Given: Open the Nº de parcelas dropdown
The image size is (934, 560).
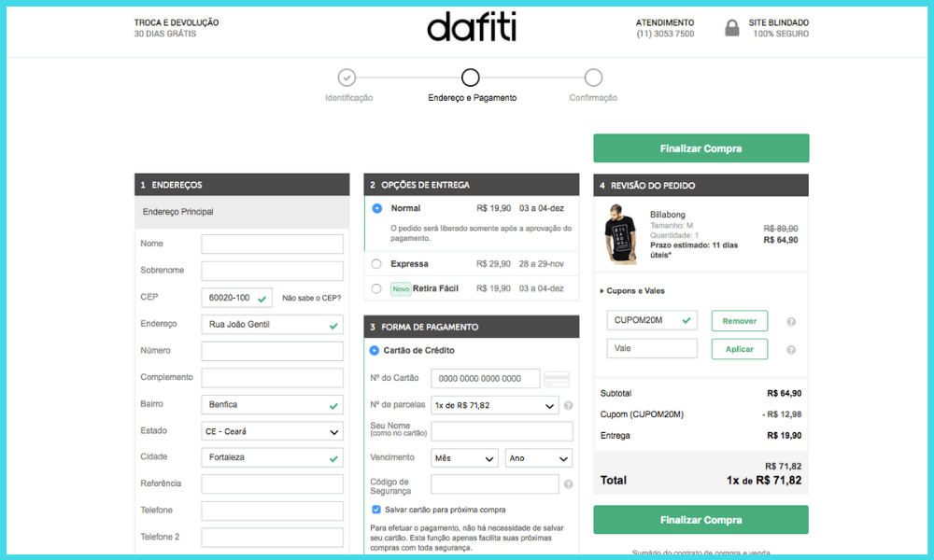Looking at the screenshot, I should point(494,405).
